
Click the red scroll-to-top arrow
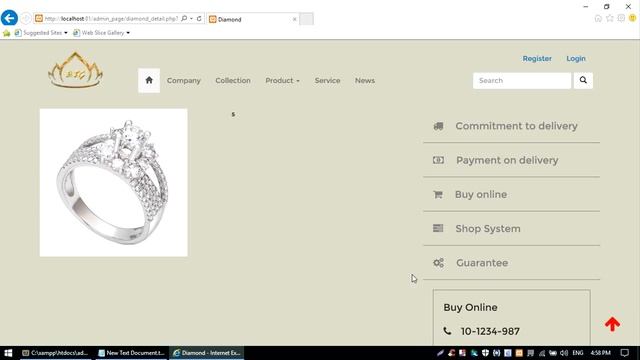click(612, 324)
